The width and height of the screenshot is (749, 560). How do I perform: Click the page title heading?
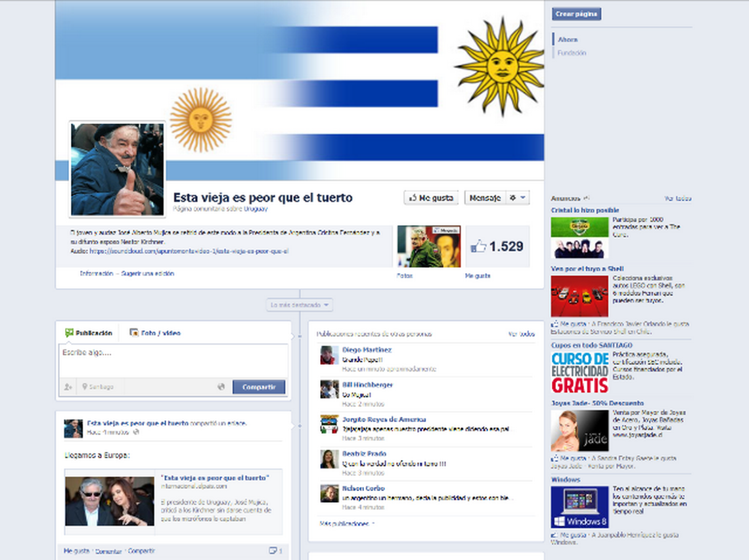(263, 198)
